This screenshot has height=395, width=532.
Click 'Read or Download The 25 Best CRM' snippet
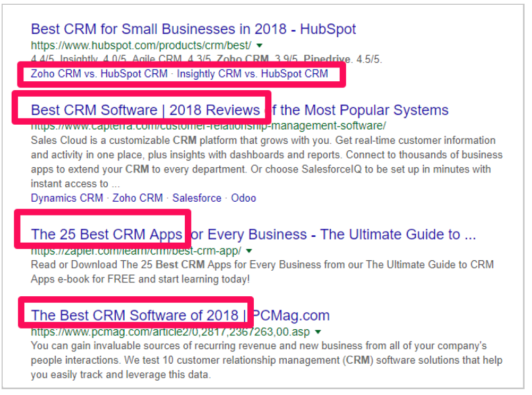[x=262, y=272]
